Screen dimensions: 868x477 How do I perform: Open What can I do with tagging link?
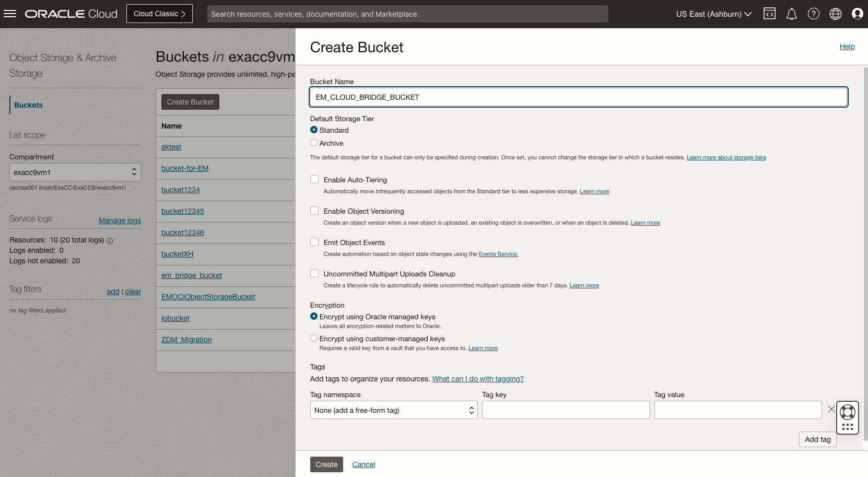(478, 379)
